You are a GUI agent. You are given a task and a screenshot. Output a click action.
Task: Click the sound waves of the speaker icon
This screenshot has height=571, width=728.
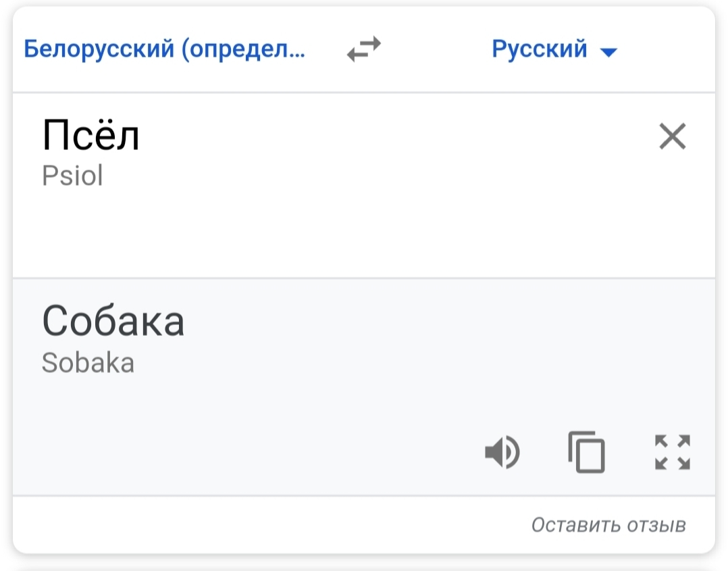(512, 452)
